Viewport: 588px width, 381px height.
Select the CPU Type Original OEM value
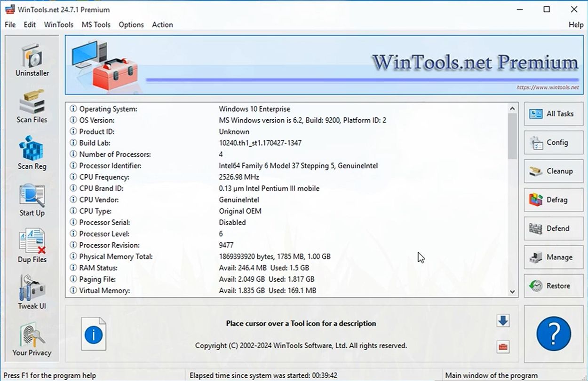click(240, 211)
